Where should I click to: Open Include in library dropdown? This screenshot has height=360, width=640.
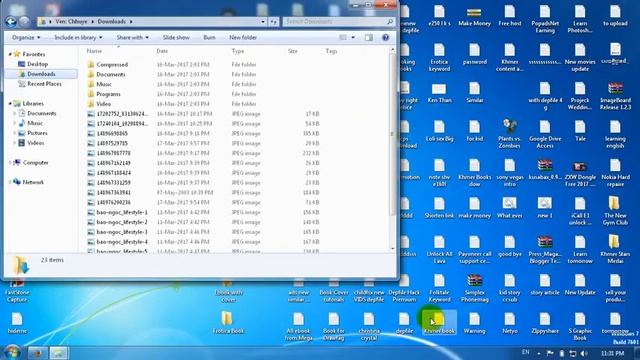coord(78,38)
